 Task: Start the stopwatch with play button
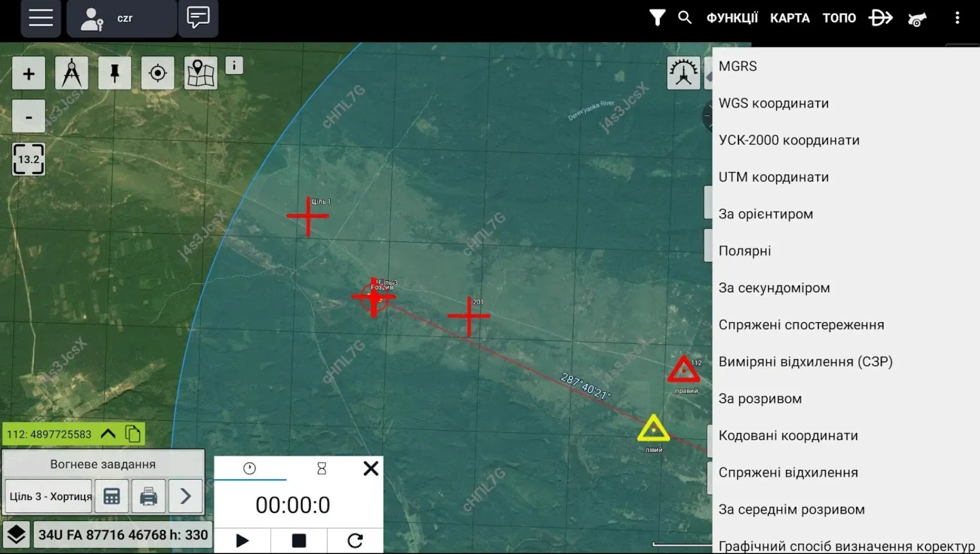tap(242, 541)
